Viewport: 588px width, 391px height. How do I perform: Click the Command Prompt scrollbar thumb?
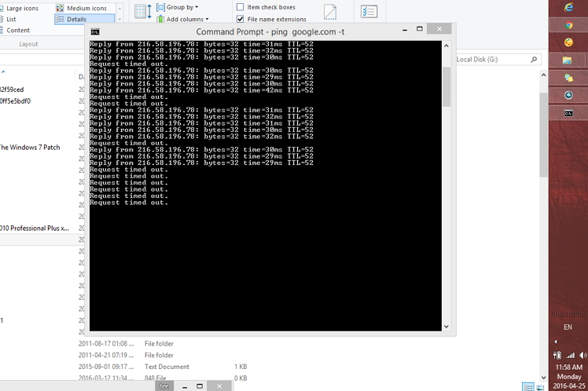tap(447, 87)
